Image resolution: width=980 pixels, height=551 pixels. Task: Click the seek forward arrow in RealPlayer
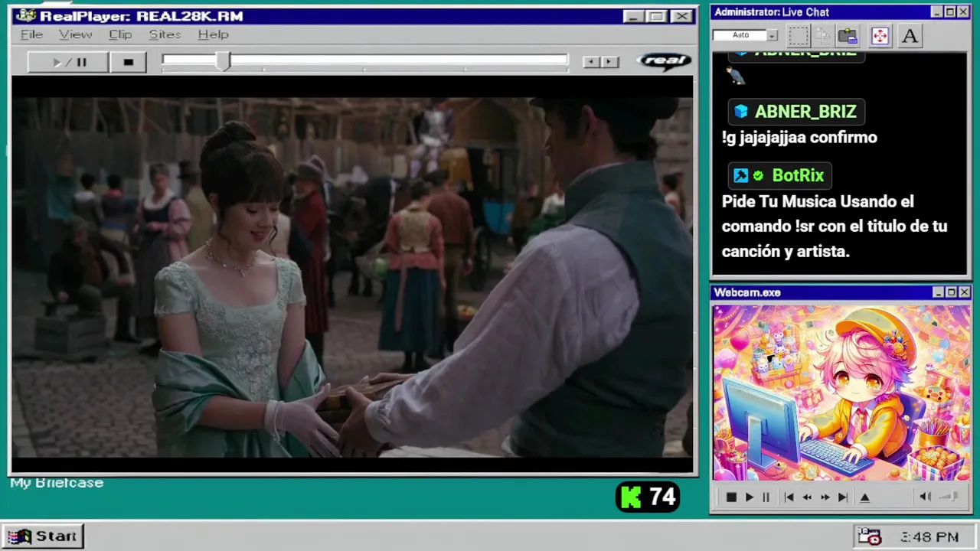pos(609,62)
